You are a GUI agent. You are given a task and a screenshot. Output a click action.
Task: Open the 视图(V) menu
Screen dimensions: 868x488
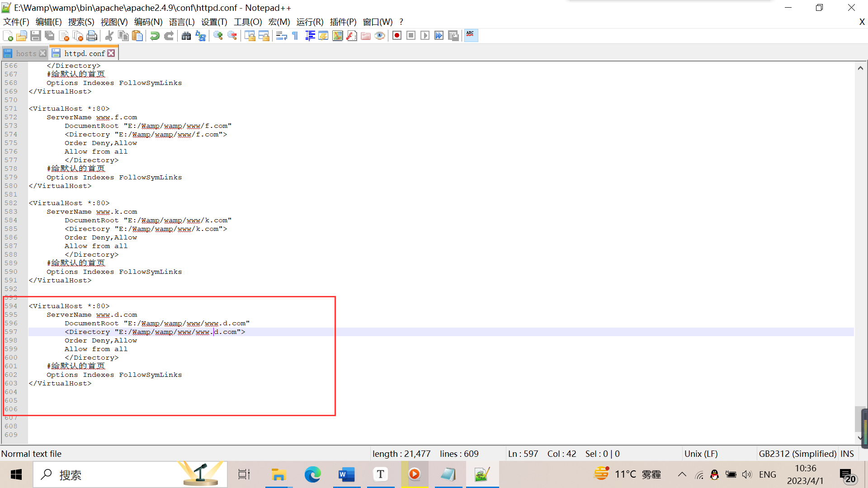tap(114, 22)
